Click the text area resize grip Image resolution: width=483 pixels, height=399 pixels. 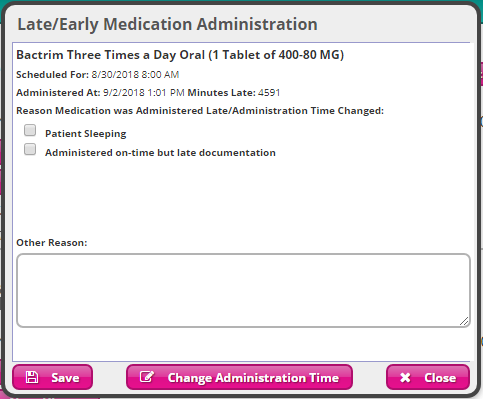[464, 321]
